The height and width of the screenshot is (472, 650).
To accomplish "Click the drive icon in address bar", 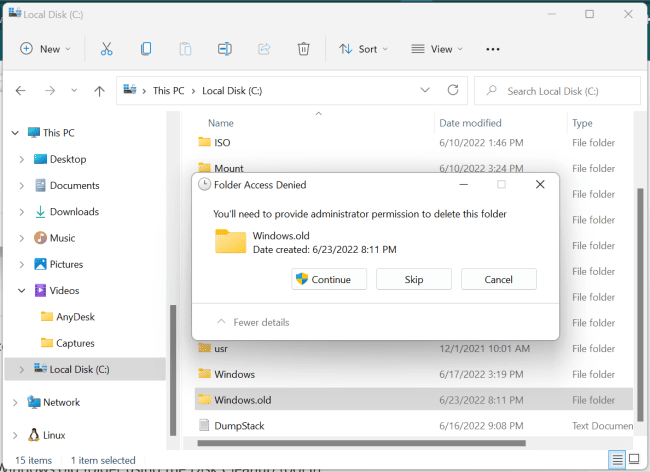I will 130,89.
